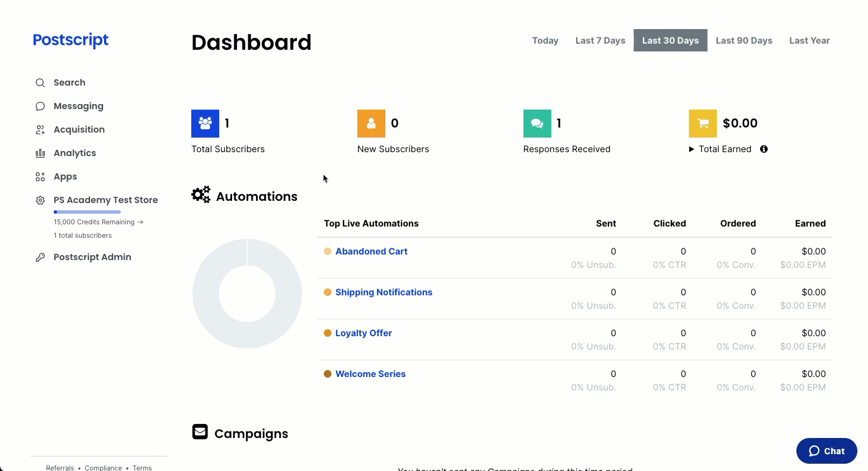Click the Top Live Automations header
868x471 pixels.
point(371,224)
